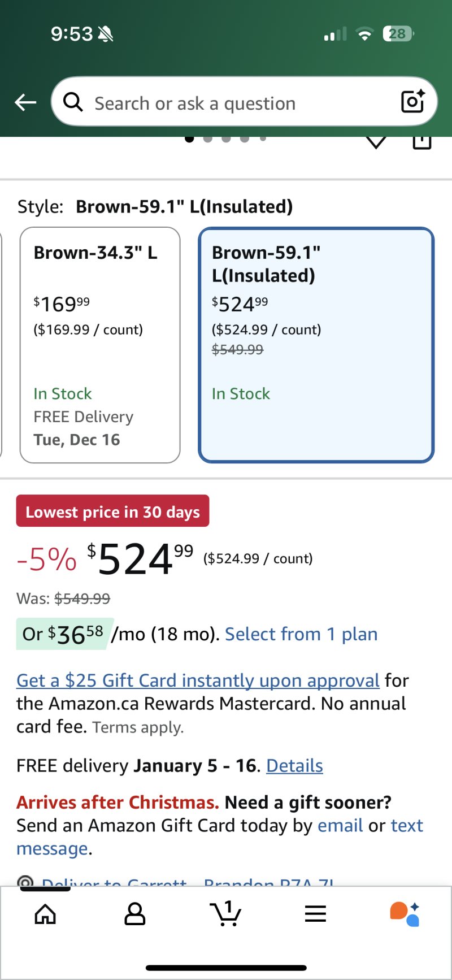The image size is (452, 980).
Task: Click the $25 Gift Card offer link
Action: pyautogui.click(x=198, y=680)
